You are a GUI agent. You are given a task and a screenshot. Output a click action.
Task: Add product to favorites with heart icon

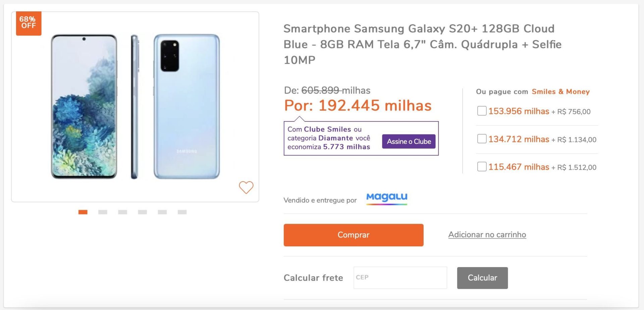point(246,187)
